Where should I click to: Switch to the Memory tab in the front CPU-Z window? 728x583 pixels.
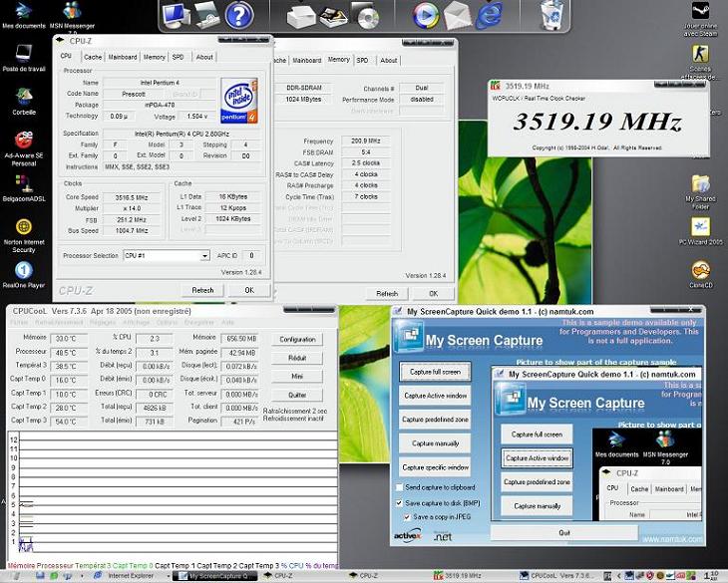click(155, 57)
